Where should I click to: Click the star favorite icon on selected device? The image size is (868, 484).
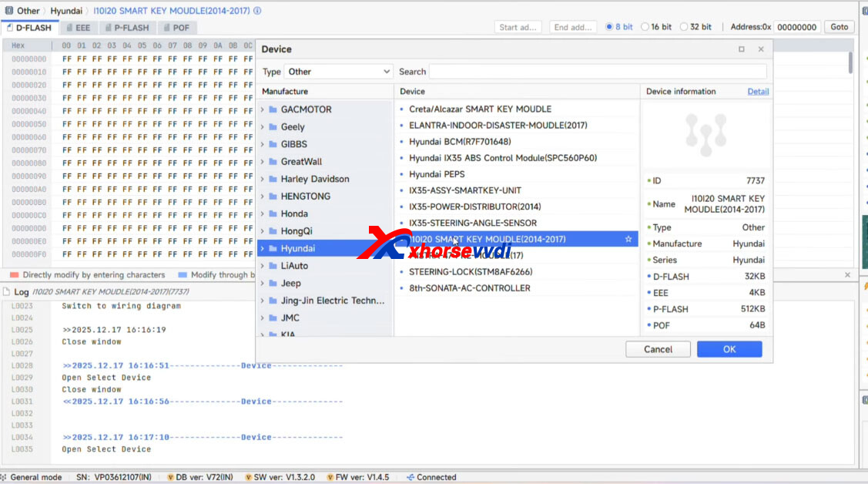[x=629, y=239]
